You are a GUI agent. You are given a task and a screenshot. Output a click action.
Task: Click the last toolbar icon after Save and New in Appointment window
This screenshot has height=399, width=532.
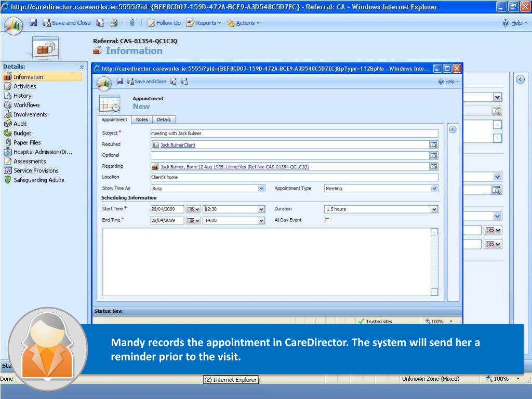184,82
